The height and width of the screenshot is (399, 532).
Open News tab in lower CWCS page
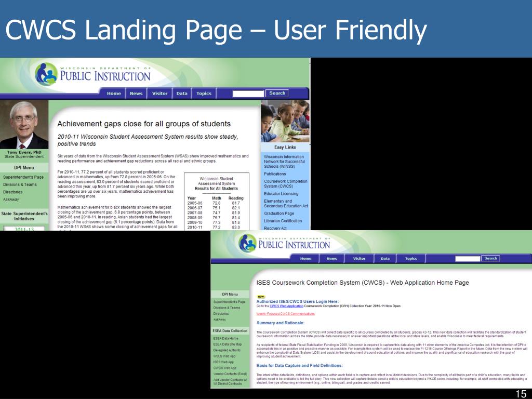332,259
